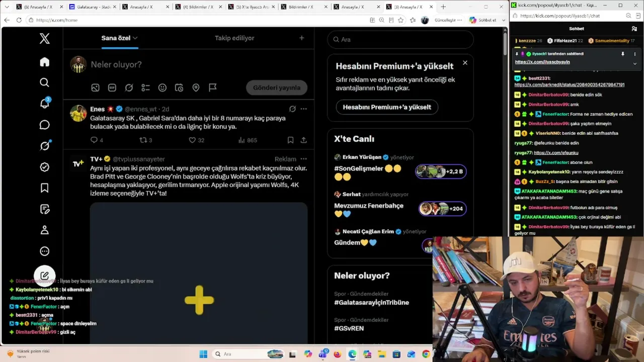The height and width of the screenshot is (362, 644).
Task: Add a new timeline tab with plus
Action: coord(302,38)
